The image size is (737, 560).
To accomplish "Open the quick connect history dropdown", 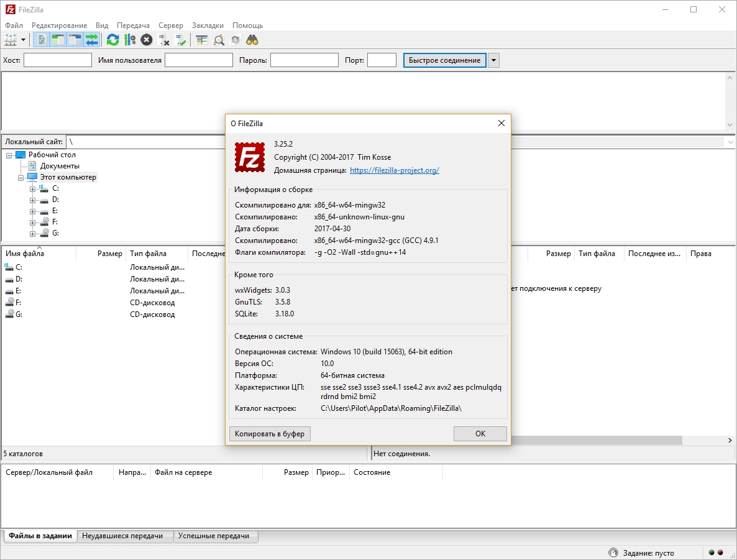I will 493,60.
